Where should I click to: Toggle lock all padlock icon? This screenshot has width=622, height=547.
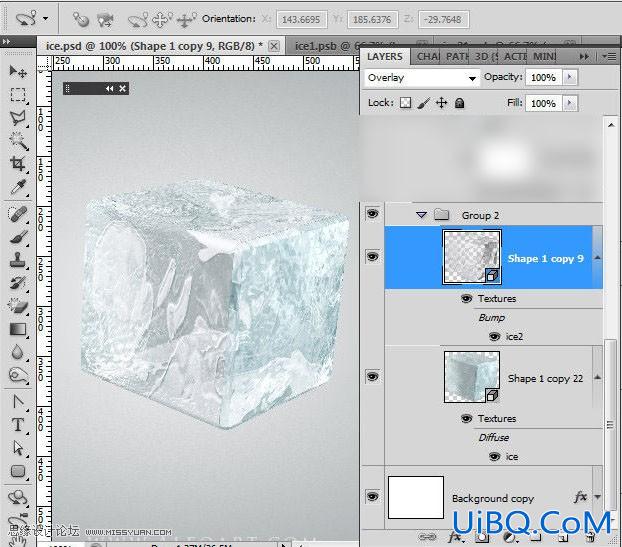coord(459,103)
